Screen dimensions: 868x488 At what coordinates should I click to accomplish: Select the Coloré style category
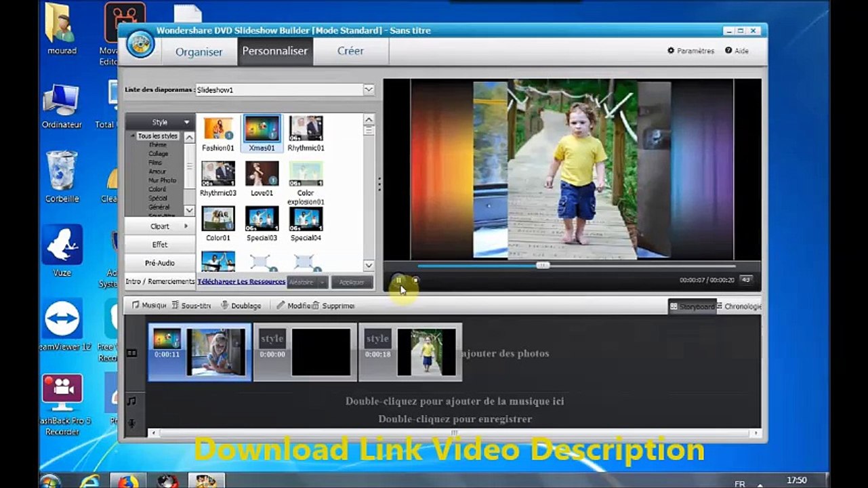(x=158, y=189)
